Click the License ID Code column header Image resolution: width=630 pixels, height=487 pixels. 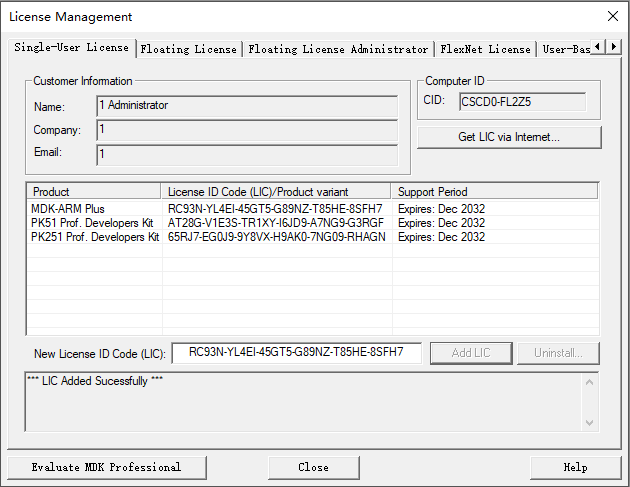[276, 192]
